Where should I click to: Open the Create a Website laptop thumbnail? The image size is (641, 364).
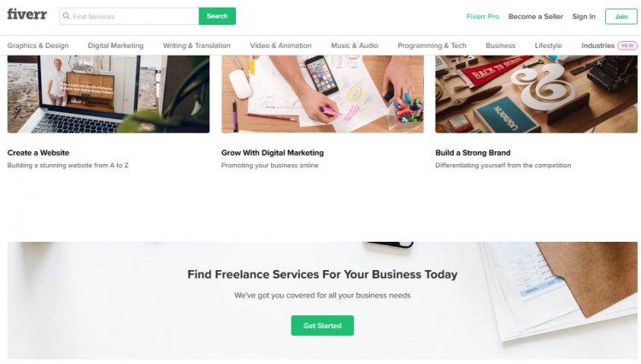[x=109, y=94]
